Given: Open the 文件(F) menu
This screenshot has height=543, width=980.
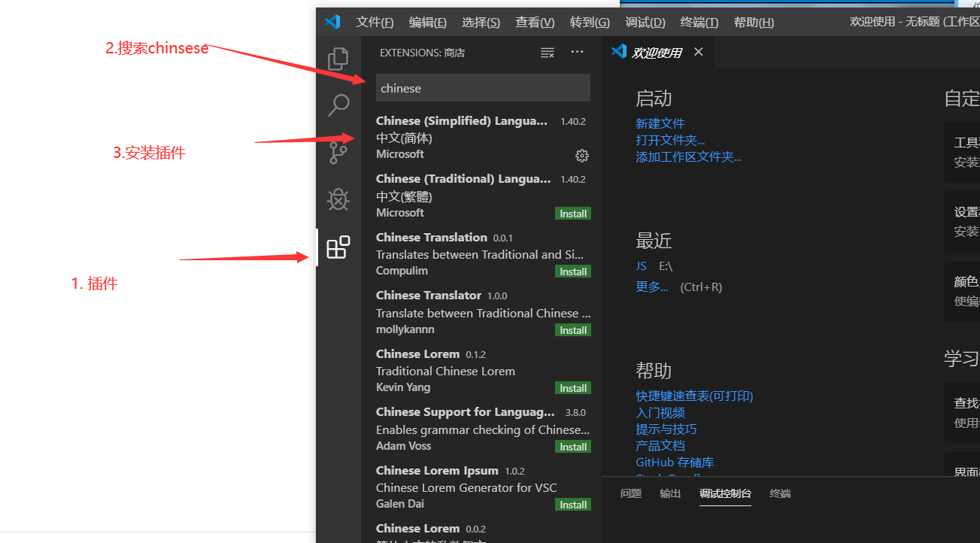Looking at the screenshot, I should click(375, 22).
